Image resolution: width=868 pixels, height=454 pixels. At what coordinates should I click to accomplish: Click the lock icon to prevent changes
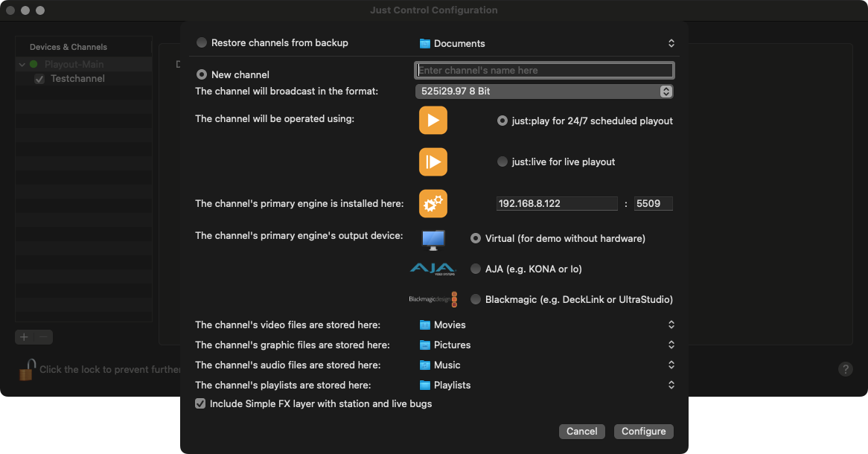(27, 369)
